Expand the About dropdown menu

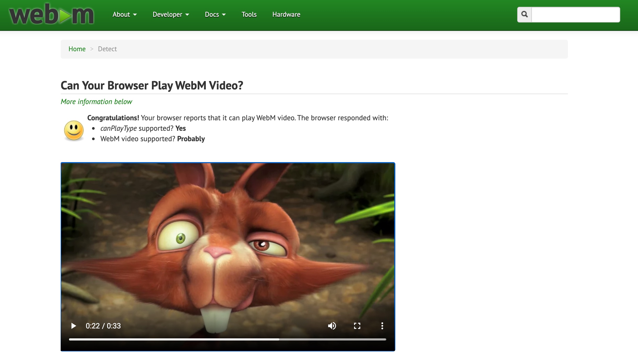click(x=124, y=15)
